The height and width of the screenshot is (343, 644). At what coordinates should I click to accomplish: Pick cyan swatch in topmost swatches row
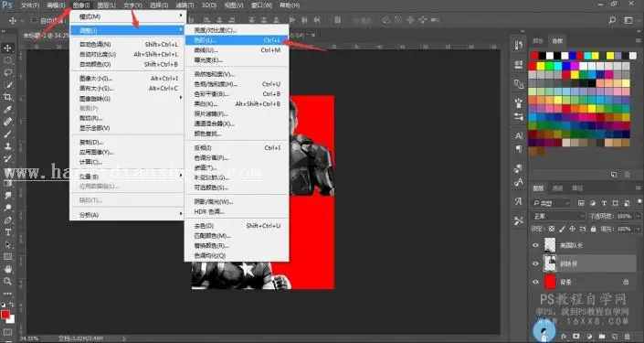[587, 56]
